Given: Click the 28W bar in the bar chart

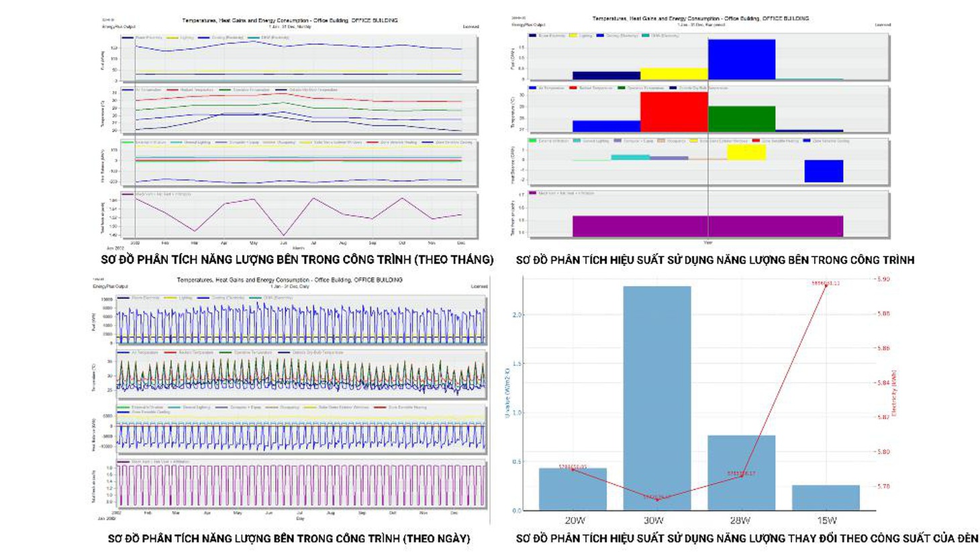Looking at the screenshot, I should [x=741, y=473].
